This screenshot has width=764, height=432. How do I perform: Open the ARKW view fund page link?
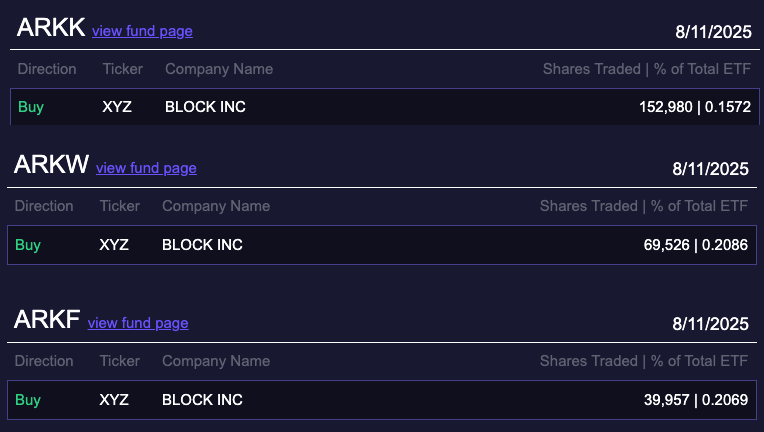coord(146,168)
